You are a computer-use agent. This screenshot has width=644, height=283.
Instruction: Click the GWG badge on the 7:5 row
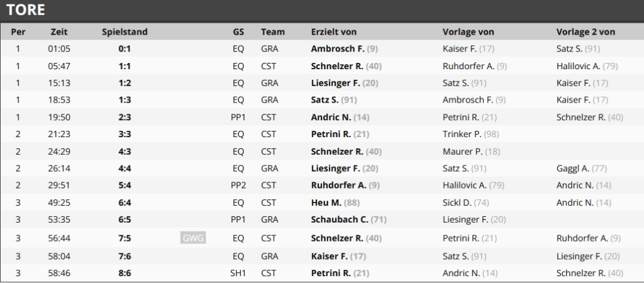193,238
